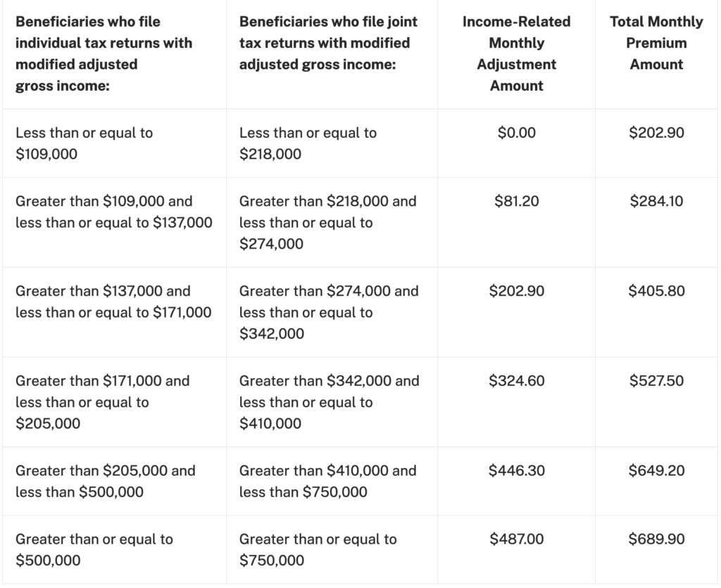The width and height of the screenshot is (721, 588).
Task: Select the $405.80 total premium value
Action: click(x=656, y=291)
